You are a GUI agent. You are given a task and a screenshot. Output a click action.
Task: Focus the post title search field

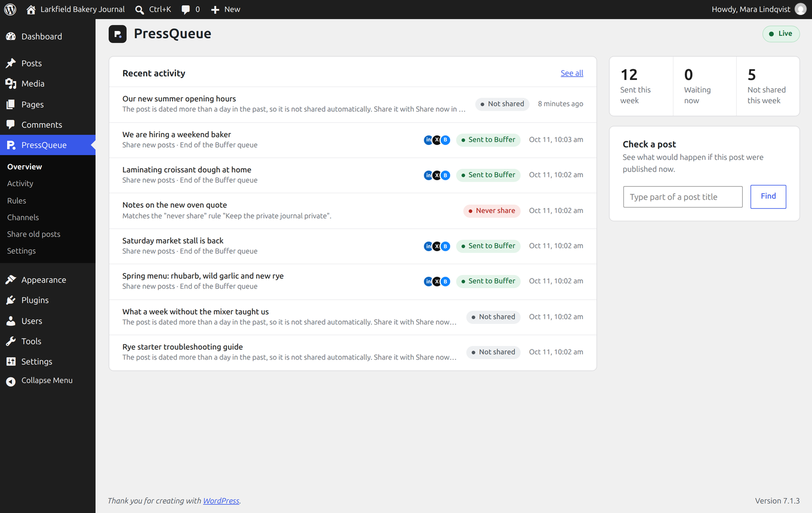point(683,197)
